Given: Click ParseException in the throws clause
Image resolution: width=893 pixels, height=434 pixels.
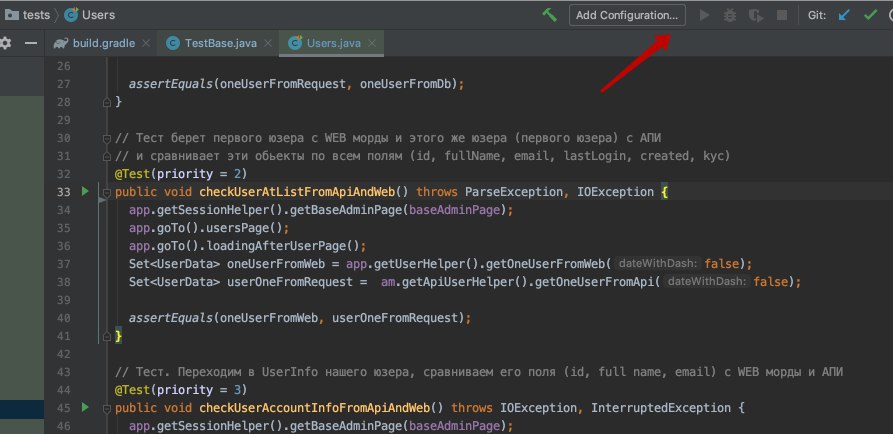Looking at the screenshot, I should point(514,192).
